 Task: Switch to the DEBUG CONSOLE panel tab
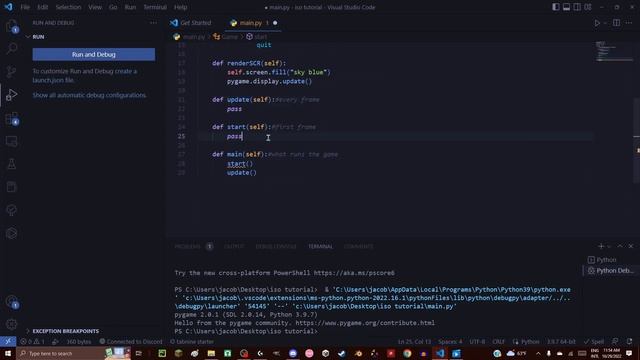276,247
